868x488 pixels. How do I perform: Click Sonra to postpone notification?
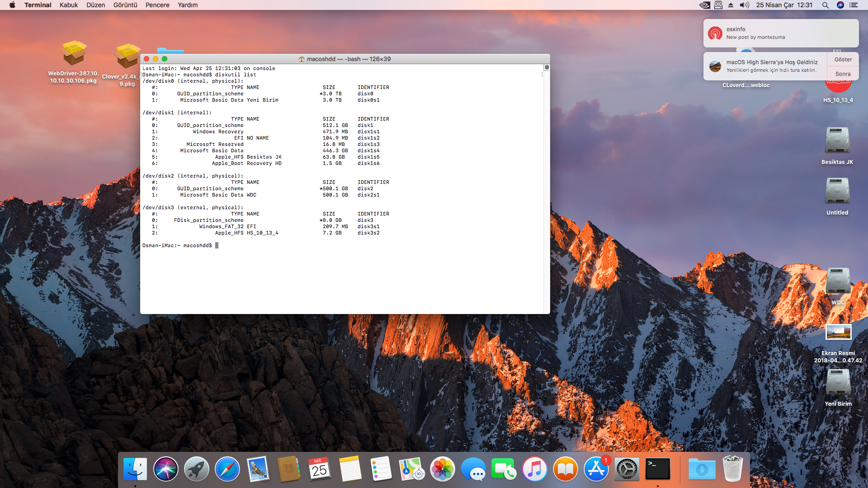pos(843,74)
